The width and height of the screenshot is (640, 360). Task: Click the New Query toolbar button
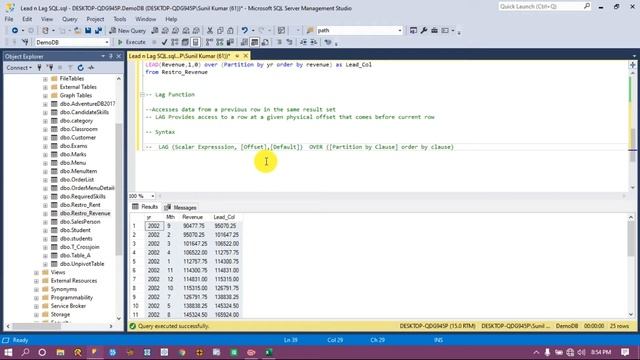point(127,31)
